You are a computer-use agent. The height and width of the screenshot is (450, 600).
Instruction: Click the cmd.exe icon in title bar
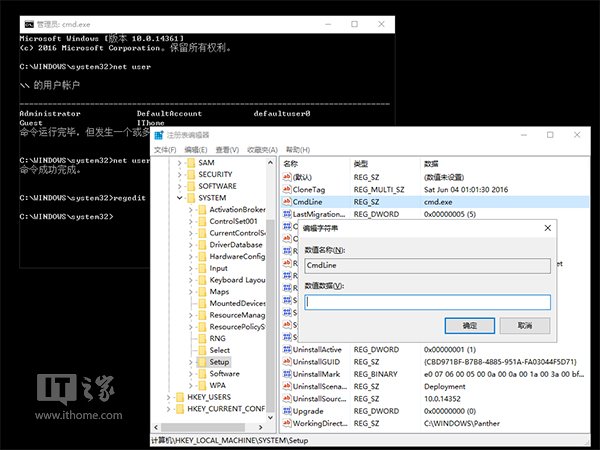[x=28, y=23]
